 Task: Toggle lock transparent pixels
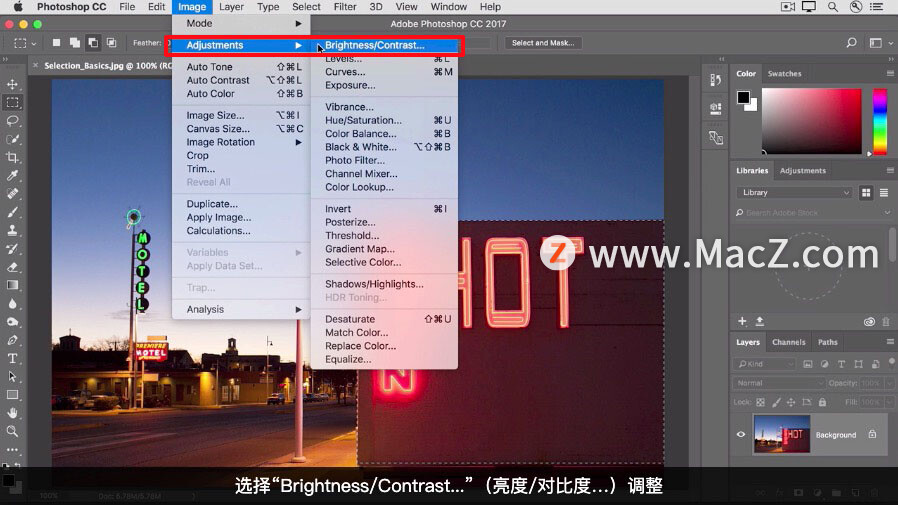[x=761, y=403]
